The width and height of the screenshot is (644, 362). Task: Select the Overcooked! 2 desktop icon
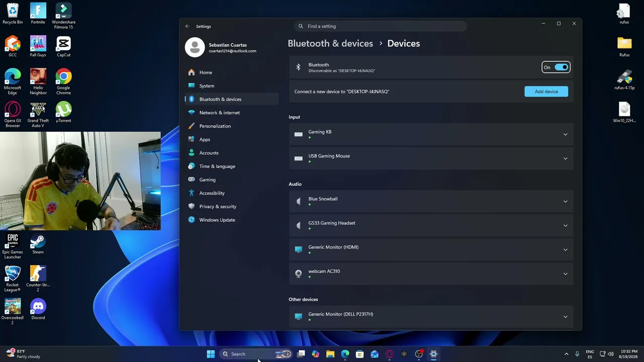click(13, 312)
